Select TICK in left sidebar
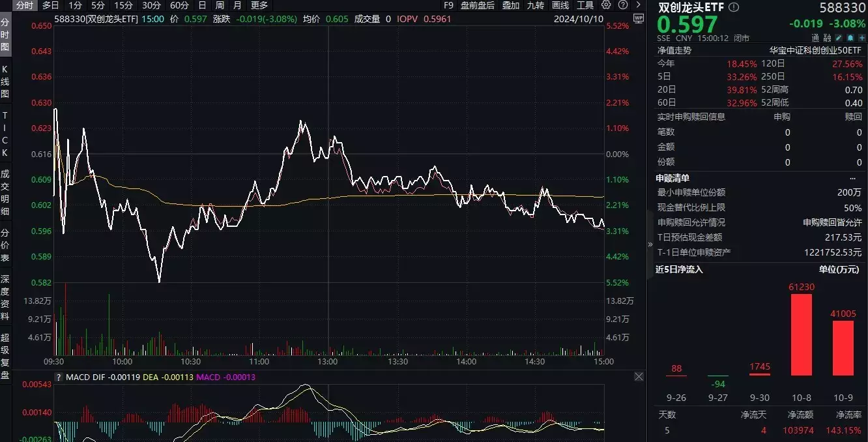This screenshot has width=868, height=442. [x=5, y=134]
